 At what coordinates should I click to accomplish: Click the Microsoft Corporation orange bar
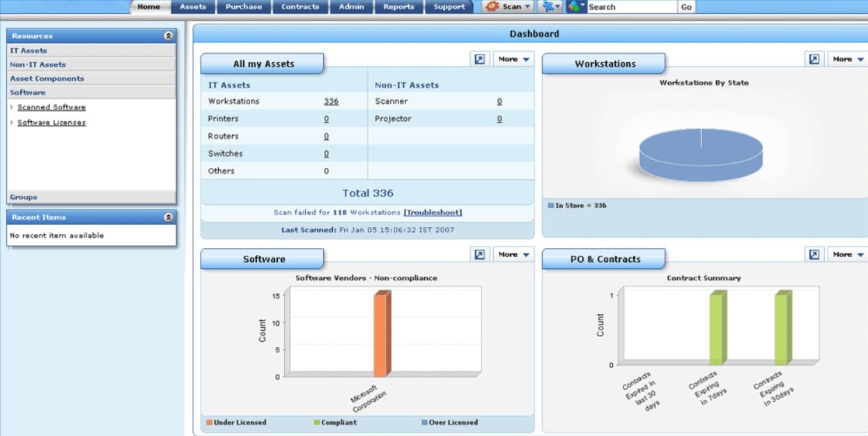coord(380,334)
